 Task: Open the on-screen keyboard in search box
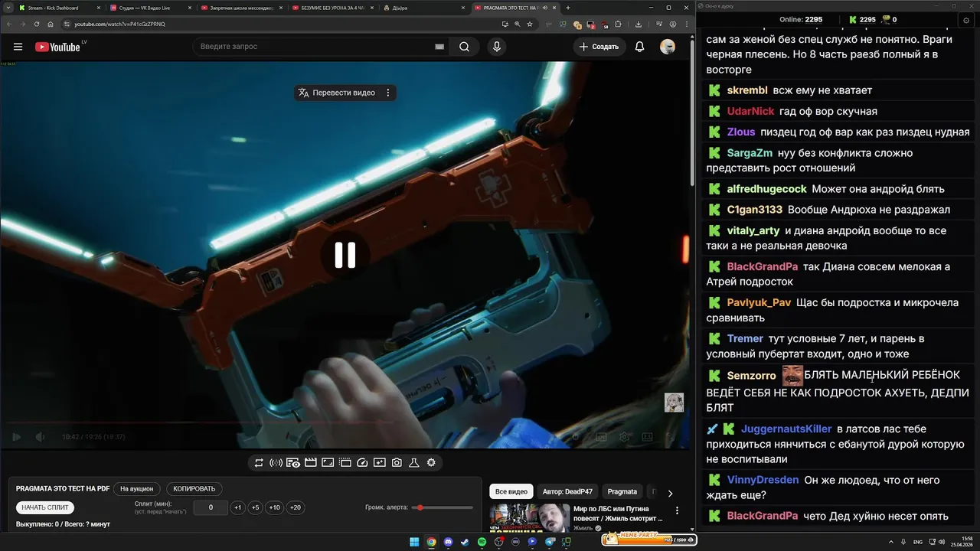point(439,47)
